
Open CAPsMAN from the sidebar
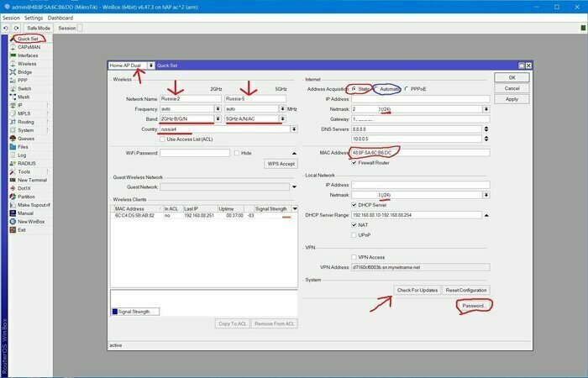[x=29, y=47]
